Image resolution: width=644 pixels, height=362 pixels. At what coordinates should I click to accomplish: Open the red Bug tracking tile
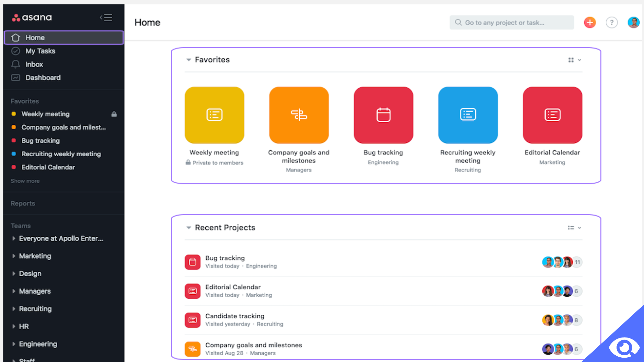(383, 115)
